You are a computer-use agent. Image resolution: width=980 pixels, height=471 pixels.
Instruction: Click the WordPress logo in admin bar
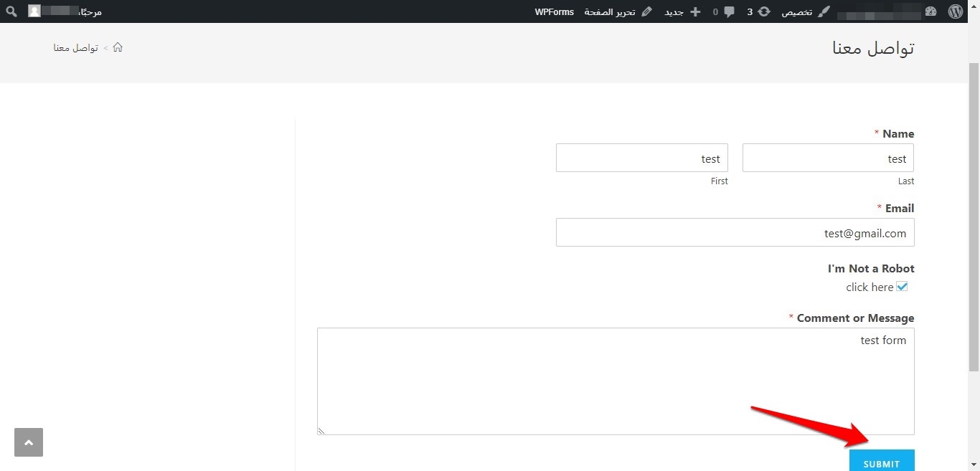click(x=955, y=11)
